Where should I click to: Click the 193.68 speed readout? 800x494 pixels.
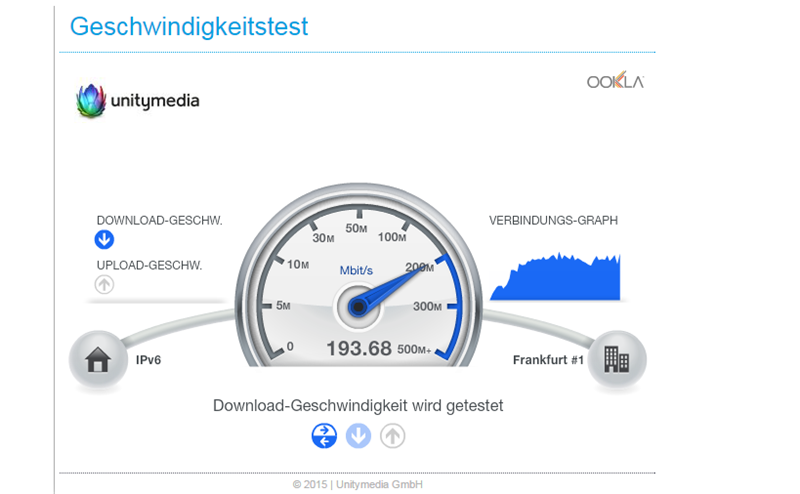(358, 348)
